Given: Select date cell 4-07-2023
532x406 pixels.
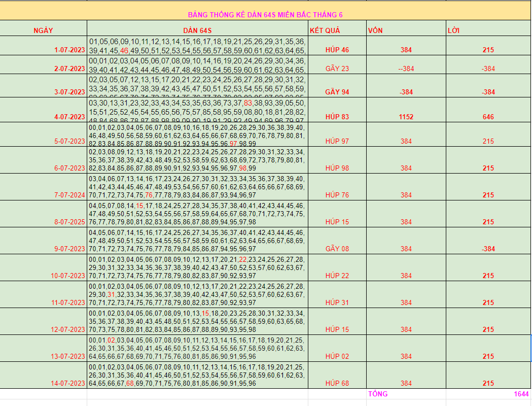Looking at the screenshot, I should (44, 110).
